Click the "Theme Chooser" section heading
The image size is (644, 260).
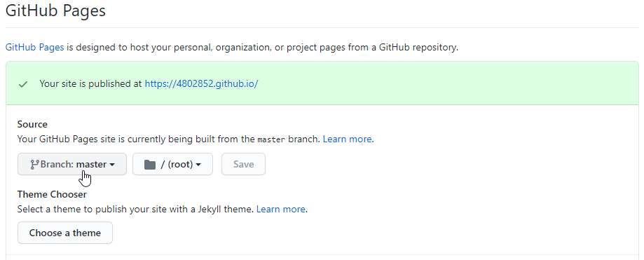(x=52, y=194)
